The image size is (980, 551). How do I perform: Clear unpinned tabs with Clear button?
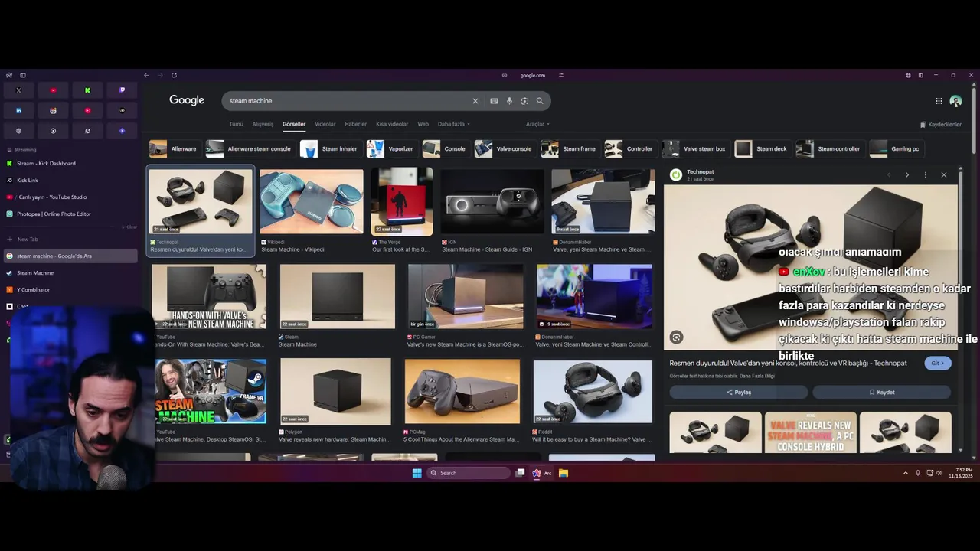click(x=129, y=227)
